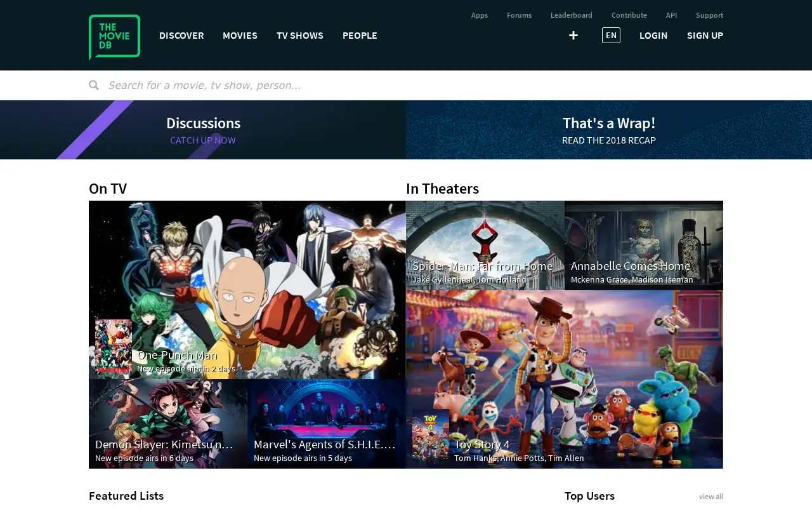Click 'Mckenna Grace, Madison Iseman' cast text

coord(632,280)
